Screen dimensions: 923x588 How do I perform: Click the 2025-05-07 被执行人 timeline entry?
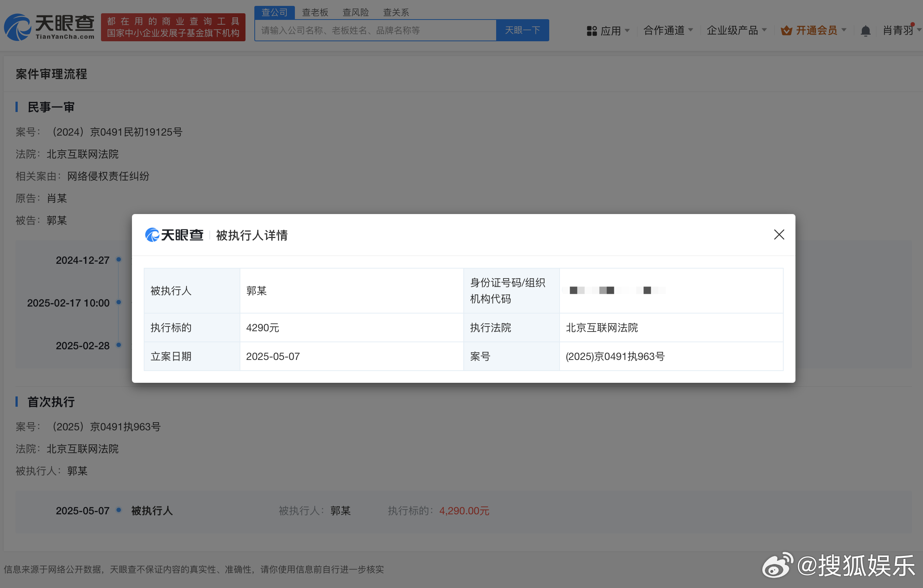click(x=152, y=511)
